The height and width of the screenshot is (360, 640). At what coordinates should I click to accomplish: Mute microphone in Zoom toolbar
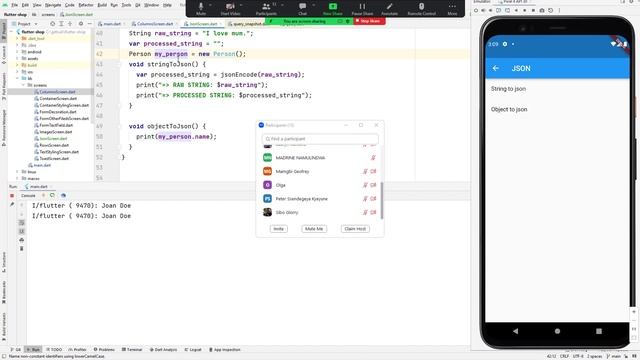click(x=201, y=8)
